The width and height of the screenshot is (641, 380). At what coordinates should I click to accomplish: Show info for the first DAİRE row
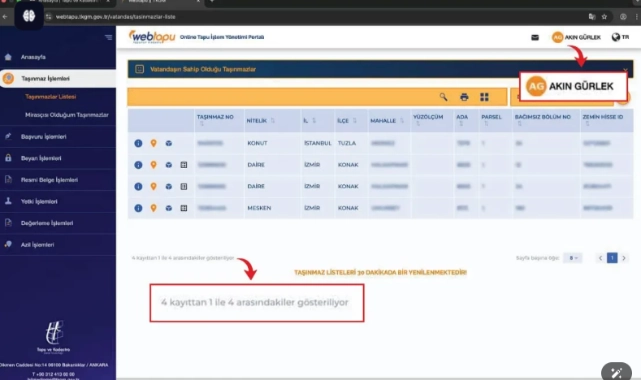coord(138,165)
